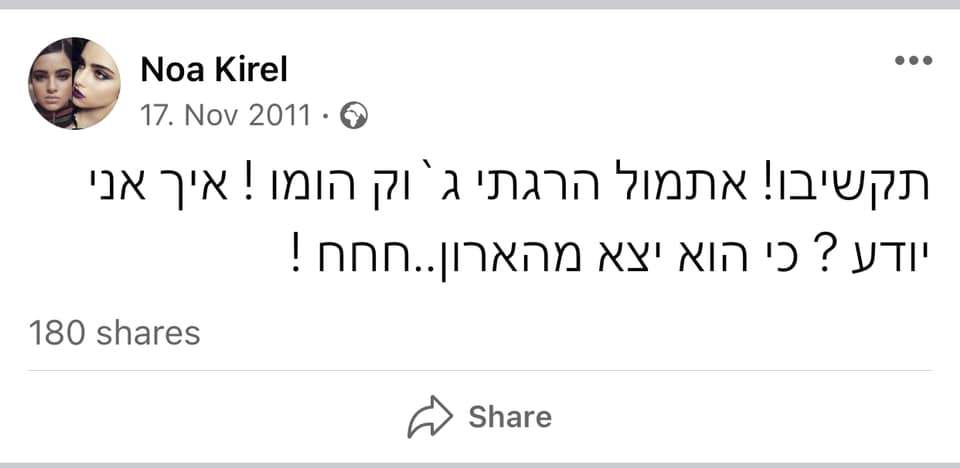Click the year 2011 in the date
Screen dimensions: 960x468
click(282, 117)
